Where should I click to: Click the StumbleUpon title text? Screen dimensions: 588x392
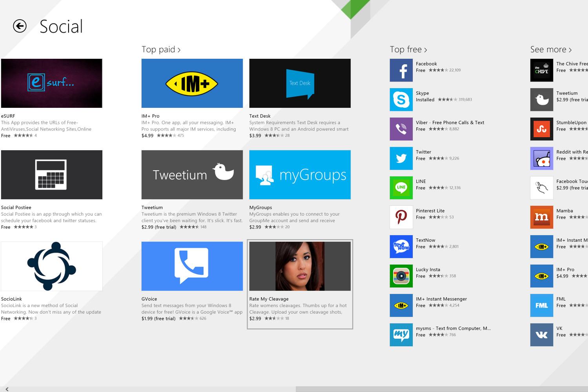coord(572,123)
